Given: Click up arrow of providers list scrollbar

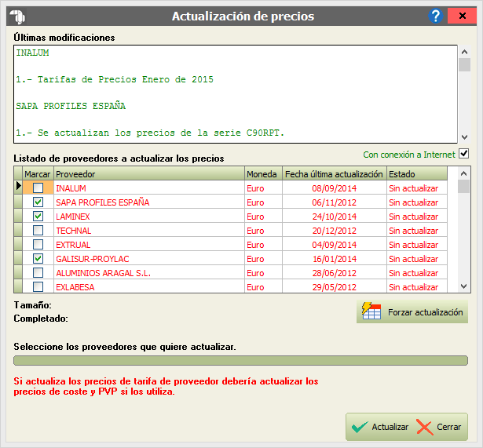Looking at the screenshot, I should [463, 173].
